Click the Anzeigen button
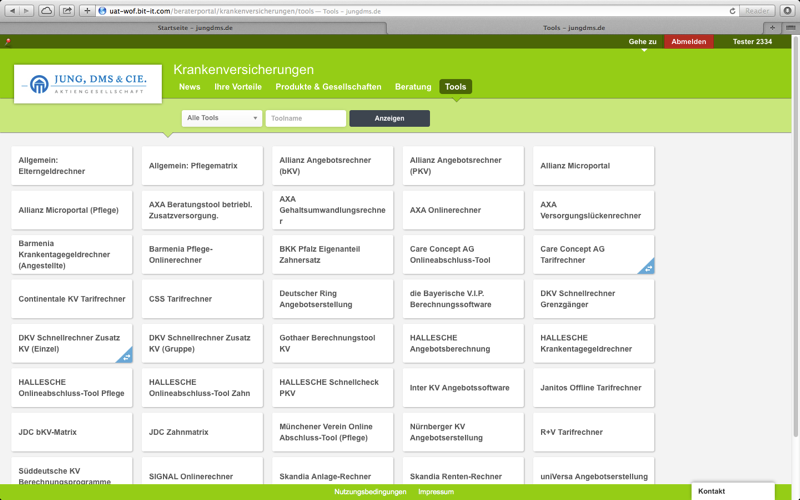 [389, 118]
